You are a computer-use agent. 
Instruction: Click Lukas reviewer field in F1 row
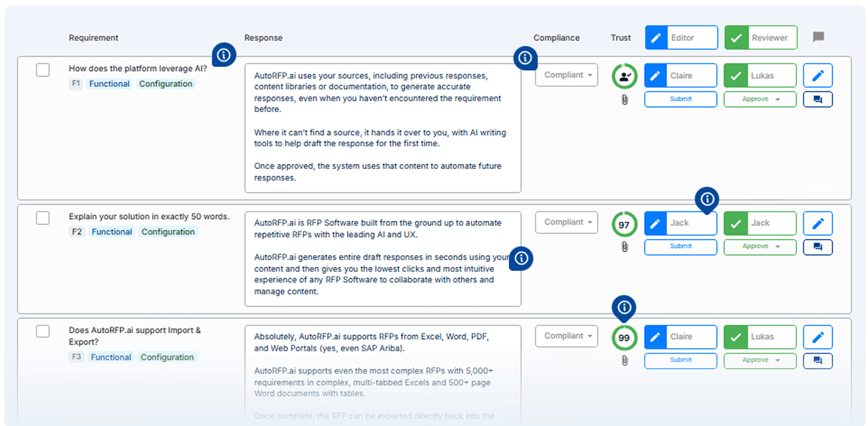coord(760,76)
